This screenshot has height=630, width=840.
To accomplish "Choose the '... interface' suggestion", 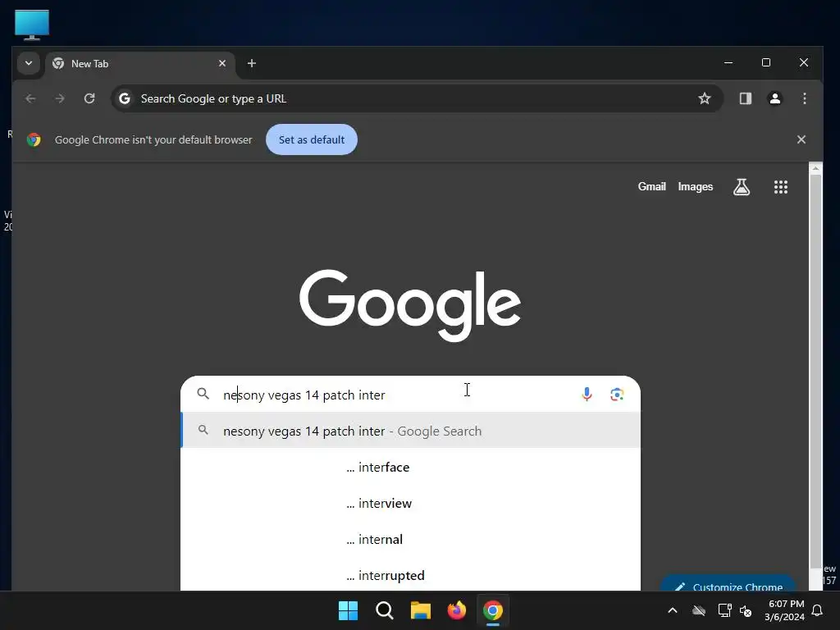I will click(x=411, y=467).
